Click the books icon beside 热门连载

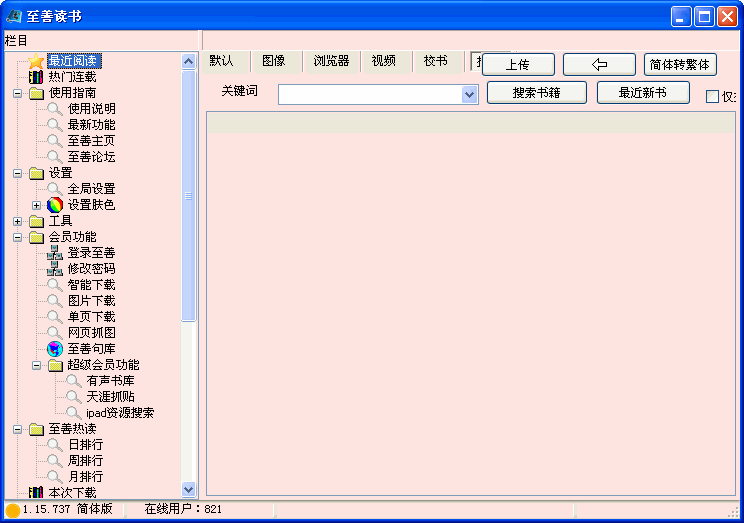tap(36, 77)
